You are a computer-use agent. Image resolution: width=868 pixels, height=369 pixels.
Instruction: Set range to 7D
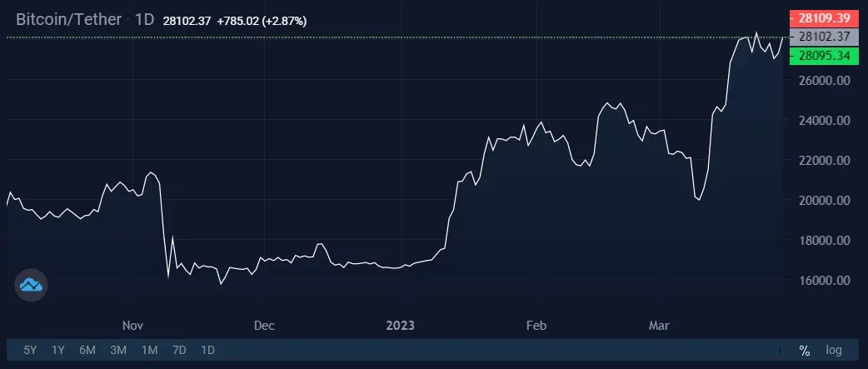tap(179, 350)
